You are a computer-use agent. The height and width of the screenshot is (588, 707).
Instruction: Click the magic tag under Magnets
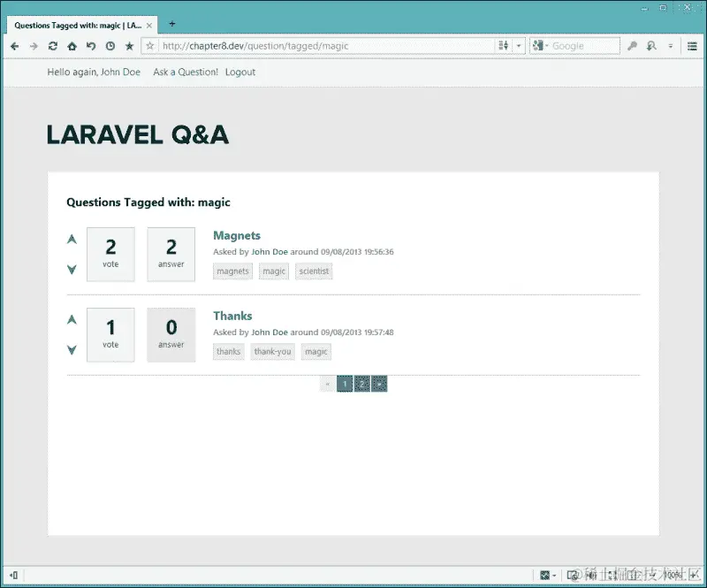pos(274,271)
